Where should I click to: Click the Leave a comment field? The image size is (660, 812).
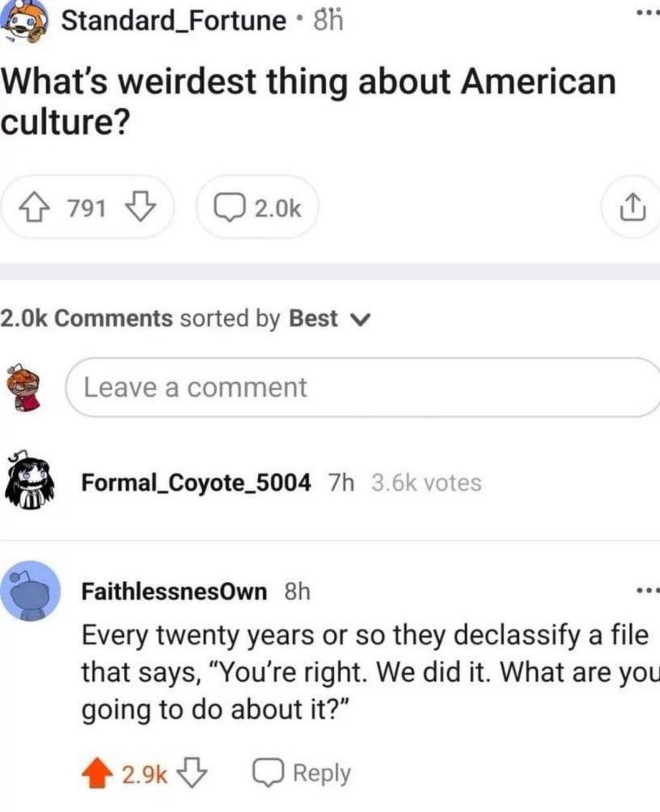[x=363, y=388]
